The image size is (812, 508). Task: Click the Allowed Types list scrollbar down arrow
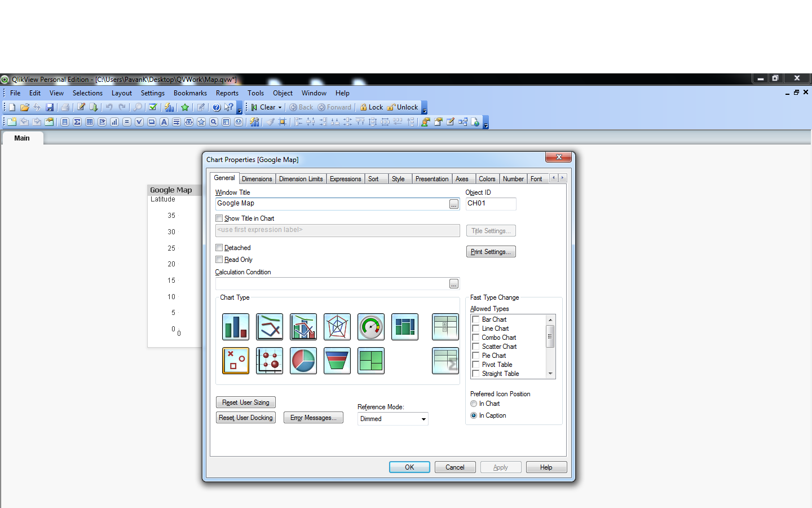click(550, 374)
